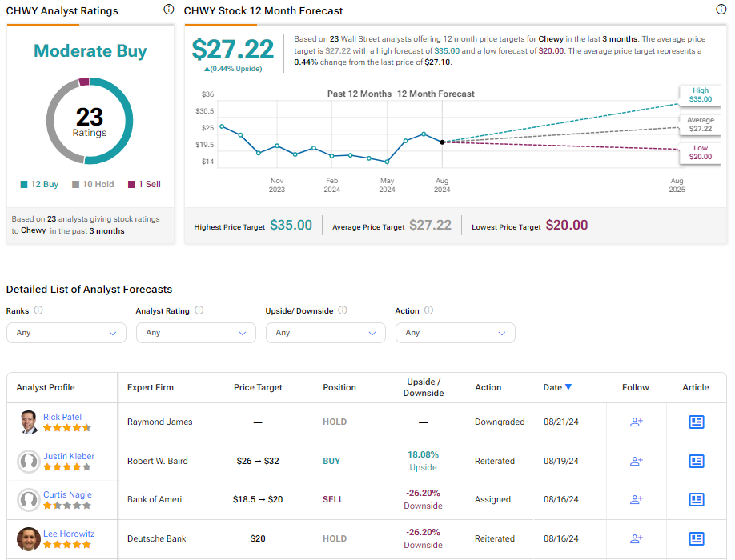Screen dimensions: 735x560
Task: Click Position column header
Action: tap(339, 387)
